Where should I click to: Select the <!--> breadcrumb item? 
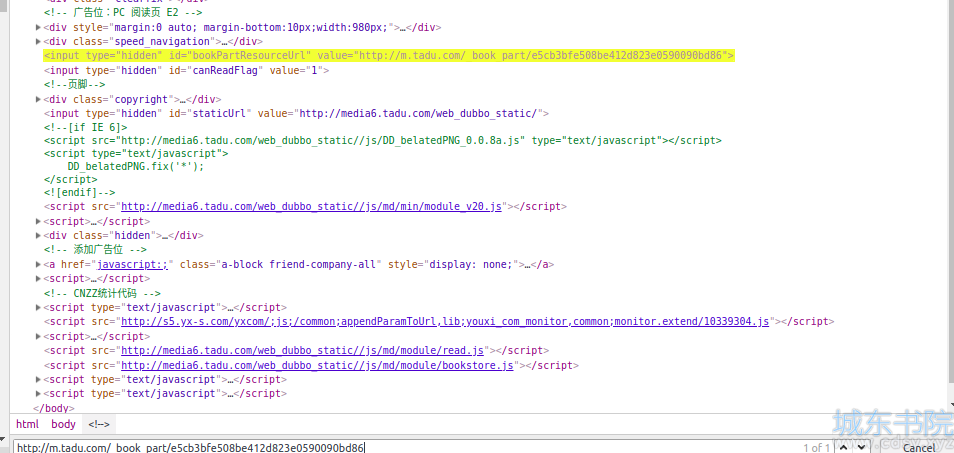[x=99, y=424]
